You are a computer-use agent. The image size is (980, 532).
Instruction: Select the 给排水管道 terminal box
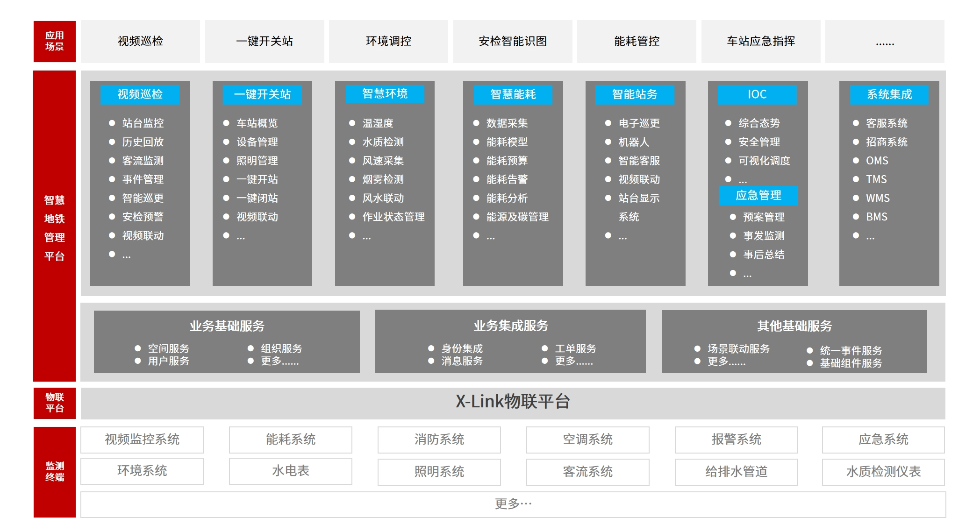pyautogui.click(x=737, y=472)
